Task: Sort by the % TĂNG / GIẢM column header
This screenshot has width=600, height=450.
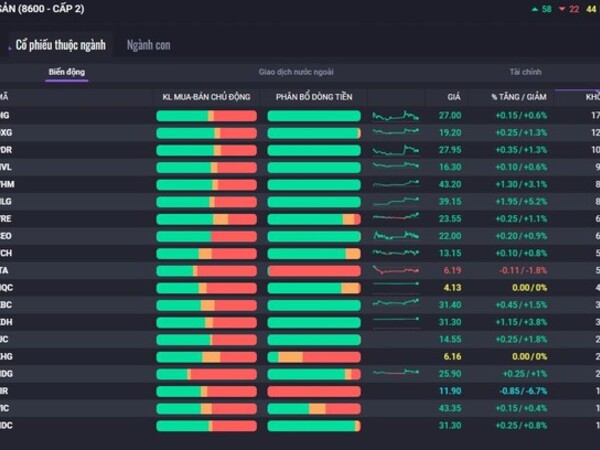Action: point(518,97)
